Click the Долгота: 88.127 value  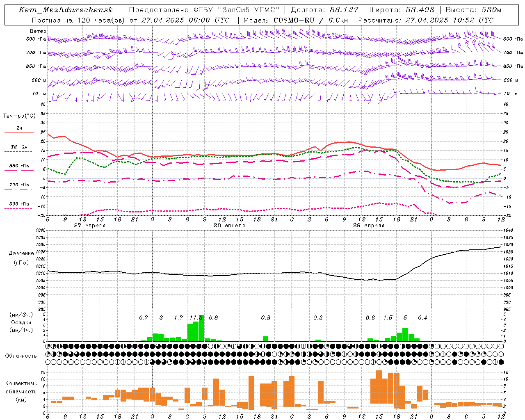pyautogui.click(x=324, y=10)
